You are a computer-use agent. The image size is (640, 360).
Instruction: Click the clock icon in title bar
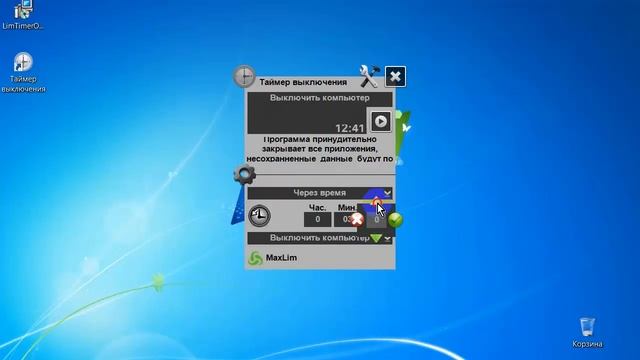point(244,76)
